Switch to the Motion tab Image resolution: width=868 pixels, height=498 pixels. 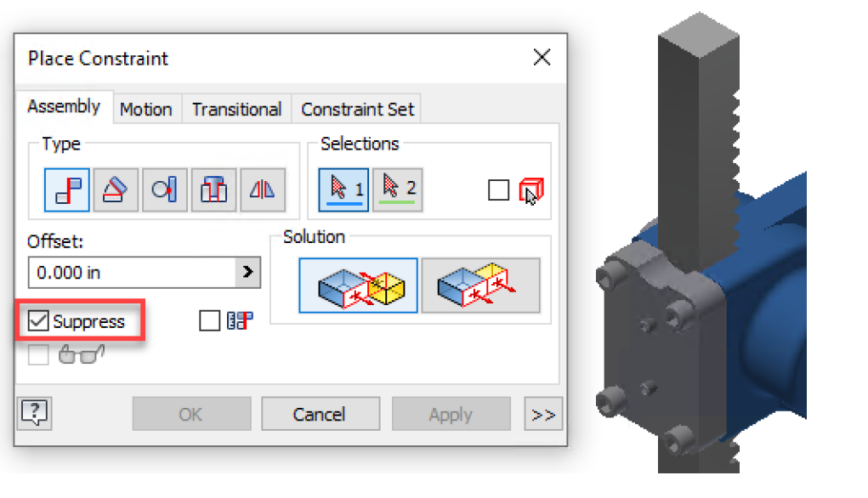click(146, 109)
